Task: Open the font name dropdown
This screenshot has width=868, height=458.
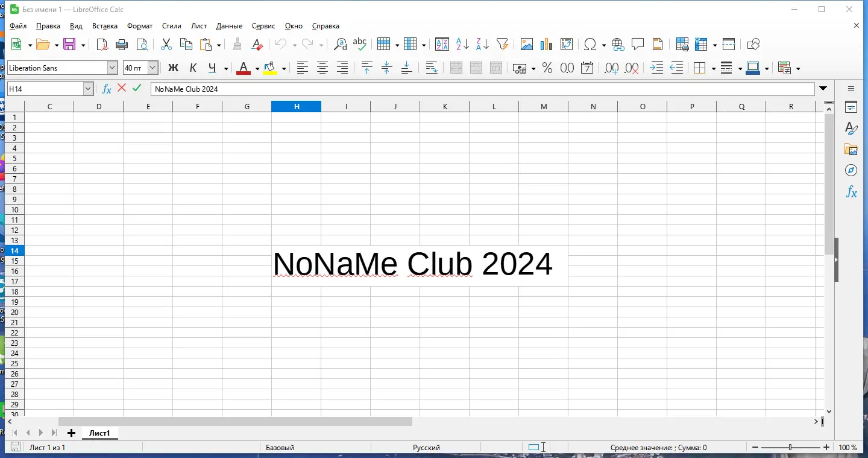Action: (x=112, y=68)
